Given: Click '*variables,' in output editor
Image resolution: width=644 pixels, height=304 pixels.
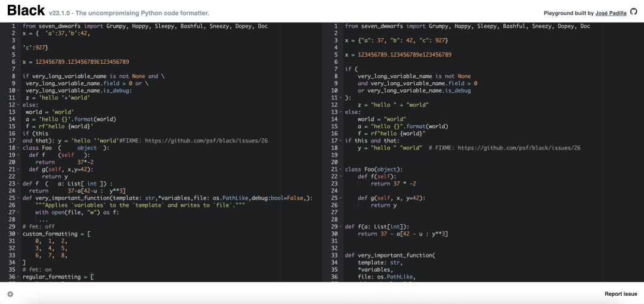Looking at the screenshot, I should [376, 270].
